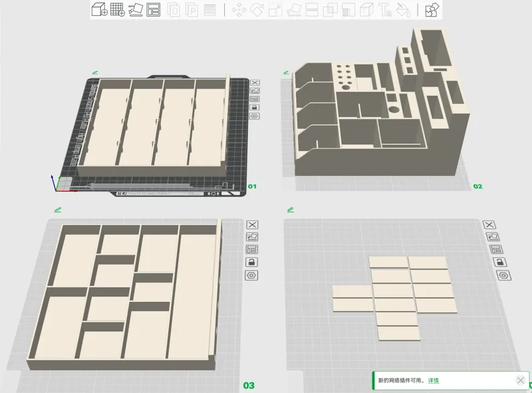Toggle the lock on plate 01
532x393 pixels.
[255, 107]
